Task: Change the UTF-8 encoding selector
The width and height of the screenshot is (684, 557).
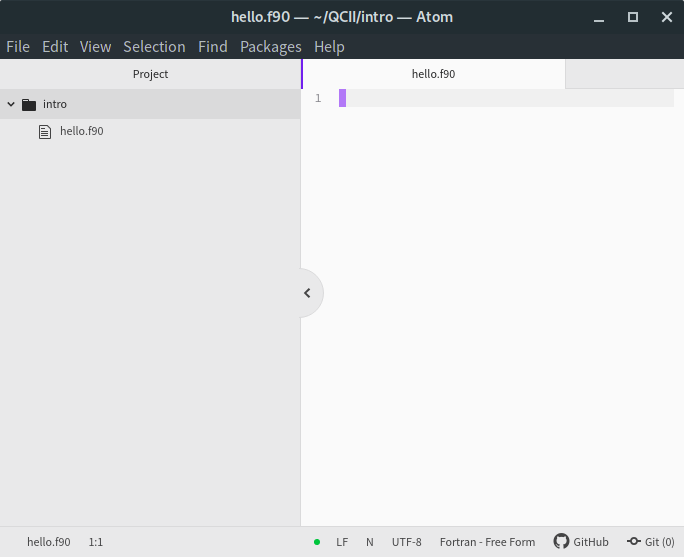Action: pyautogui.click(x=407, y=542)
